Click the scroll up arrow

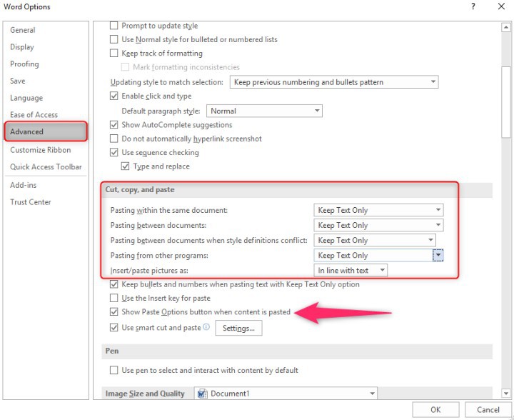click(506, 28)
